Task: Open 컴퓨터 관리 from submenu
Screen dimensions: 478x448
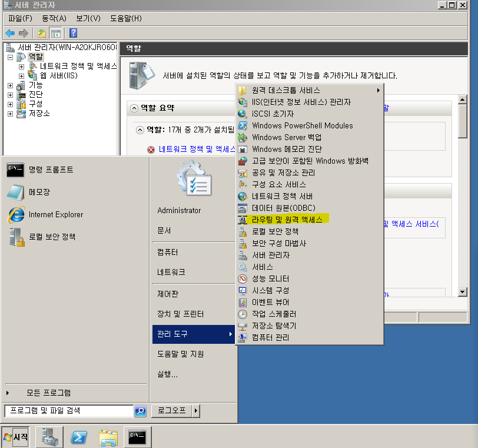Action: [x=310, y=338]
